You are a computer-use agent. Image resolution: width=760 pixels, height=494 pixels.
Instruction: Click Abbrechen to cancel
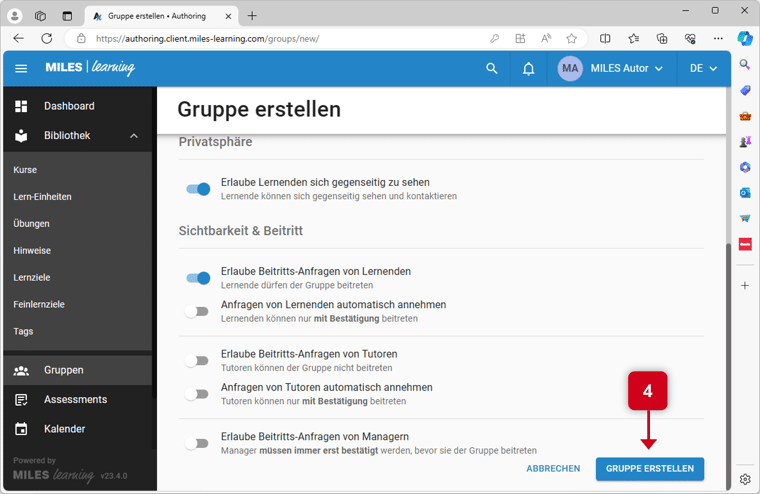pyautogui.click(x=553, y=468)
